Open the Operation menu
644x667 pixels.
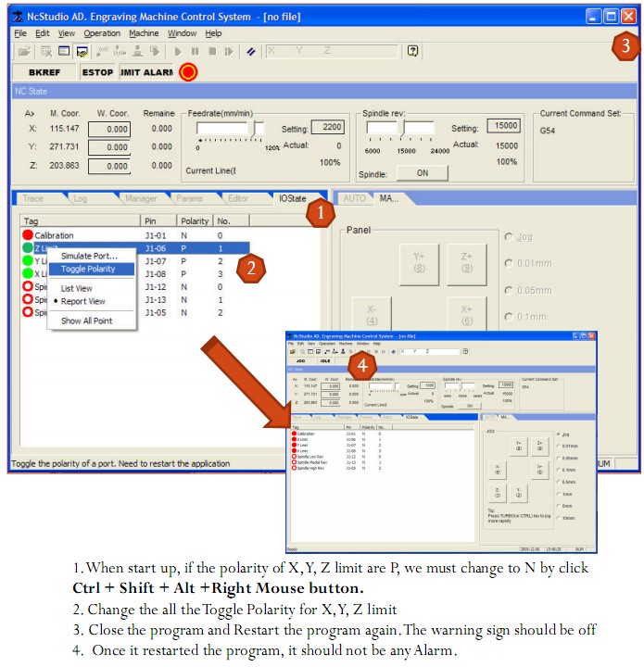click(102, 33)
